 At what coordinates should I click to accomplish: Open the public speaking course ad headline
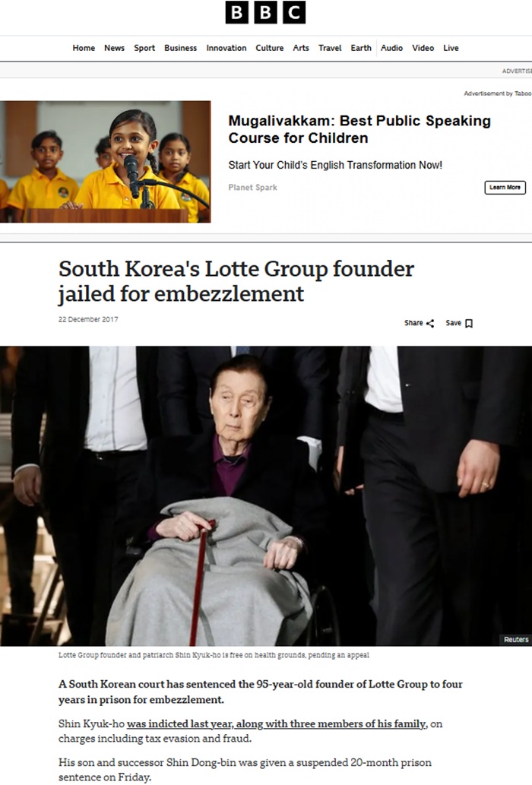[359, 129]
